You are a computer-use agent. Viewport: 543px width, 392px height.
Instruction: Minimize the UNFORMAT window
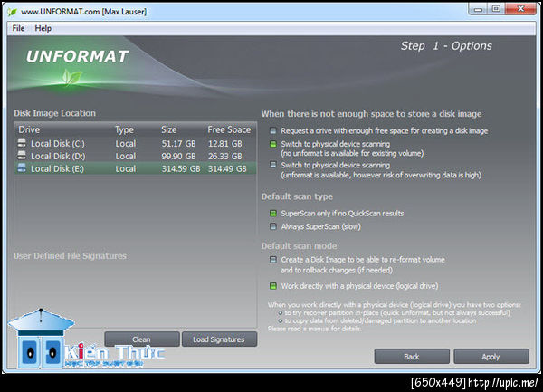[479, 9]
